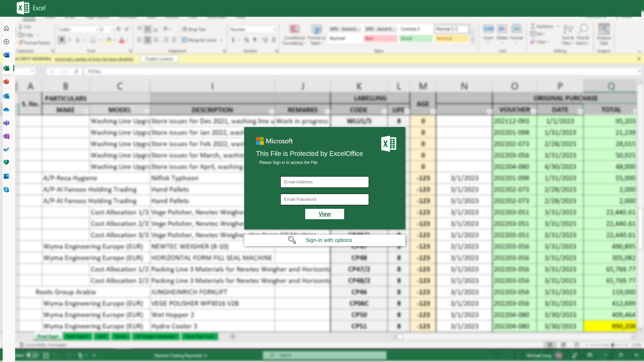Click the Wet Hopper 2 description cell

coord(212,315)
